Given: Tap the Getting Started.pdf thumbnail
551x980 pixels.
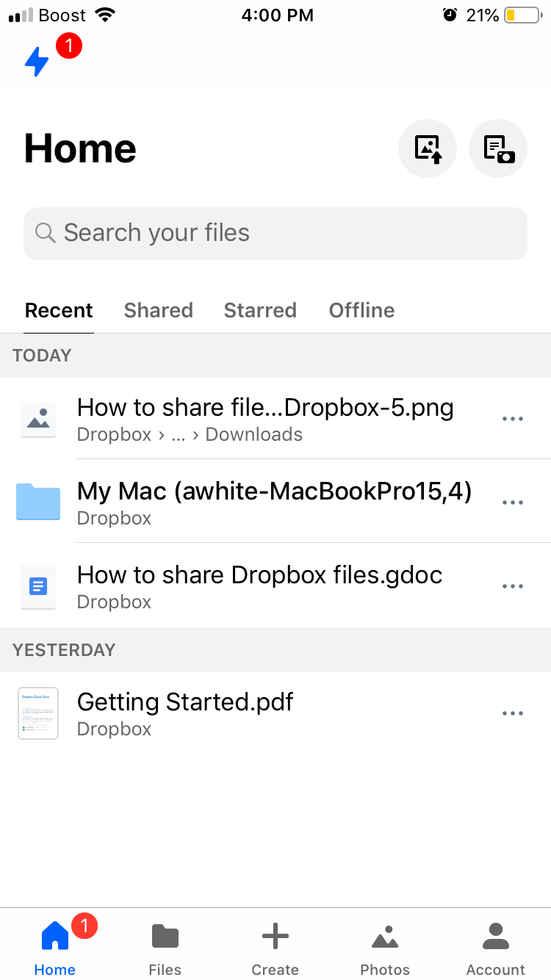Looking at the screenshot, I should click(37, 713).
